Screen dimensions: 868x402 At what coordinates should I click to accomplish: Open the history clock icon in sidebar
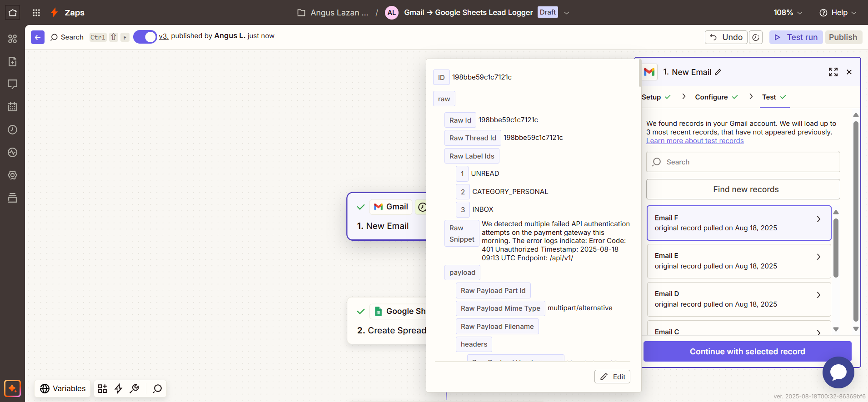pos(12,130)
